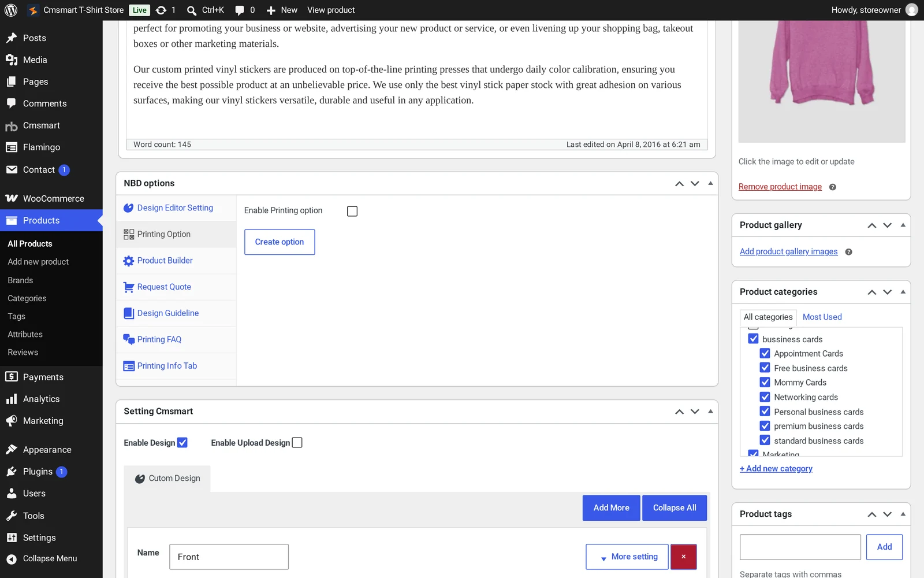The height and width of the screenshot is (578, 924).
Task: Click the Ctrl+K search magnifier icon
Action: (192, 10)
